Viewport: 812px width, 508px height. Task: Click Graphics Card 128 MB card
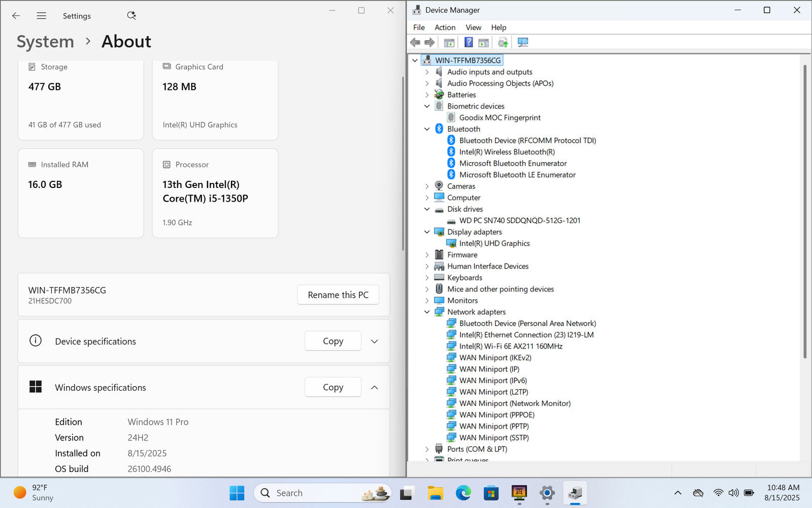tap(215, 100)
